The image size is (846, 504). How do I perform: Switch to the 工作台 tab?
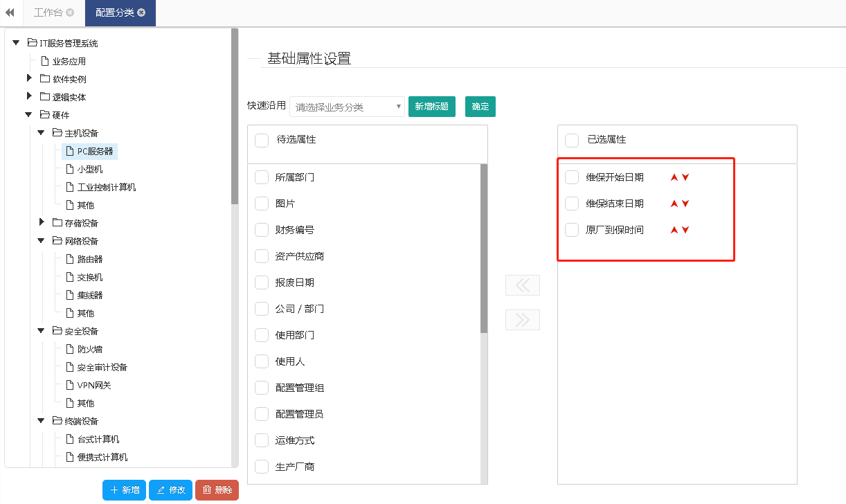48,12
